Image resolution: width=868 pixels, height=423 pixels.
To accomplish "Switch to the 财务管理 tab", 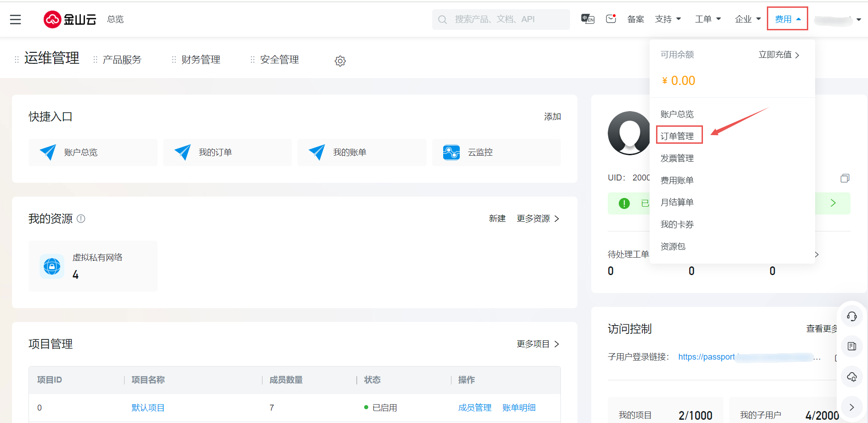I will click(x=200, y=60).
